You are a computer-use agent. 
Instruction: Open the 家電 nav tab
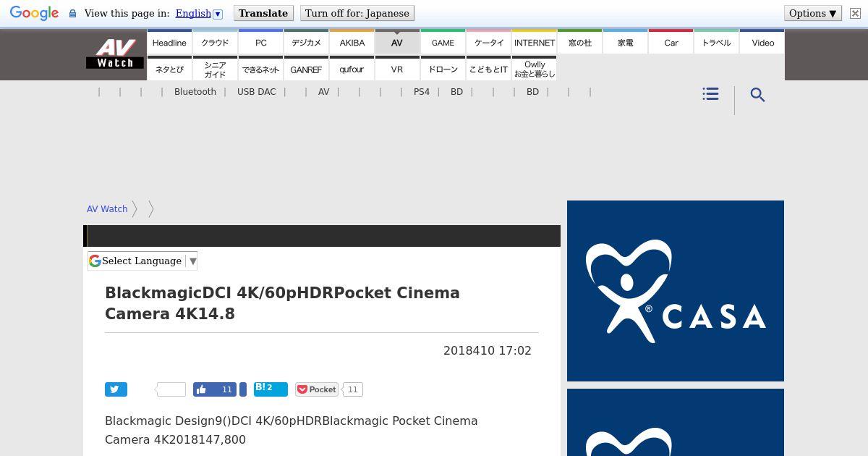click(626, 42)
